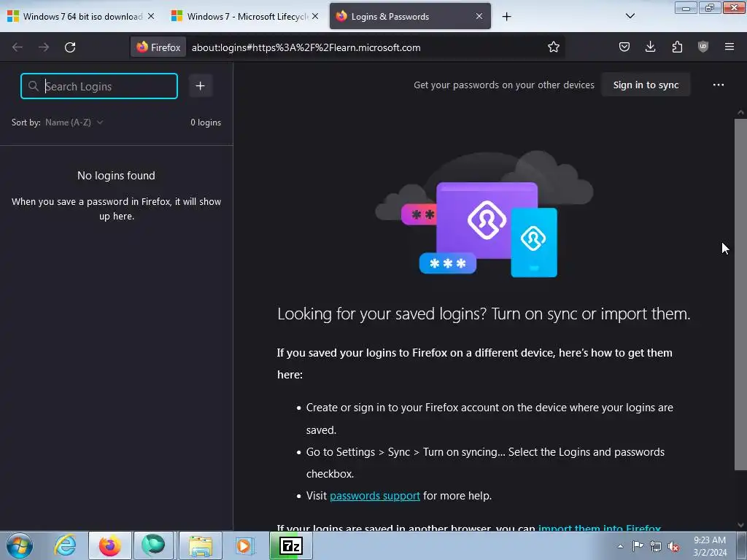The width and height of the screenshot is (747, 560).
Task: Click the page vertical scrollbar thumb
Action: (x=740, y=295)
